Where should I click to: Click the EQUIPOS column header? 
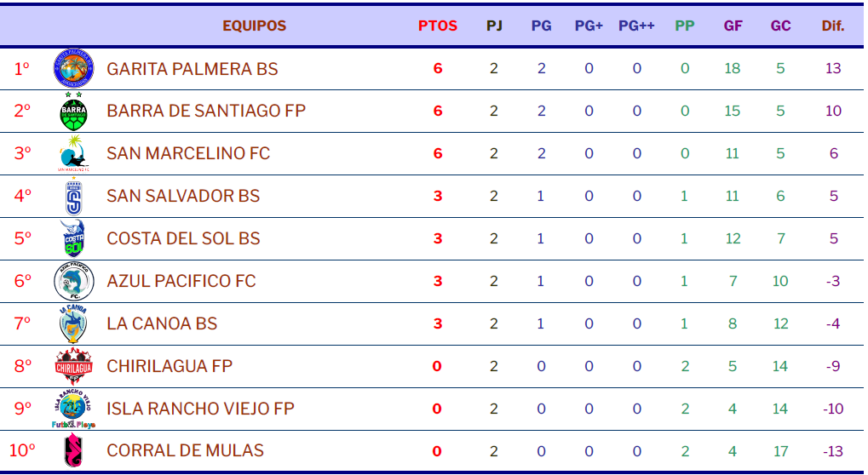tap(254, 26)
